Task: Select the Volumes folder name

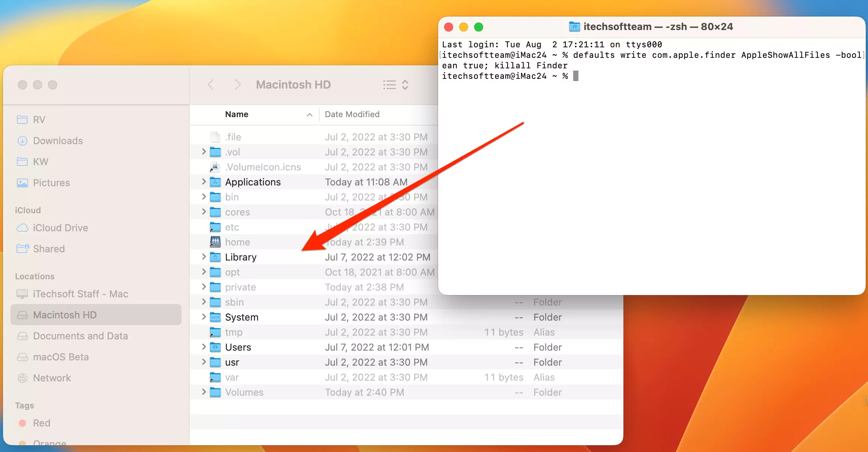Action: pyautogui.click(x=244, y=392)
